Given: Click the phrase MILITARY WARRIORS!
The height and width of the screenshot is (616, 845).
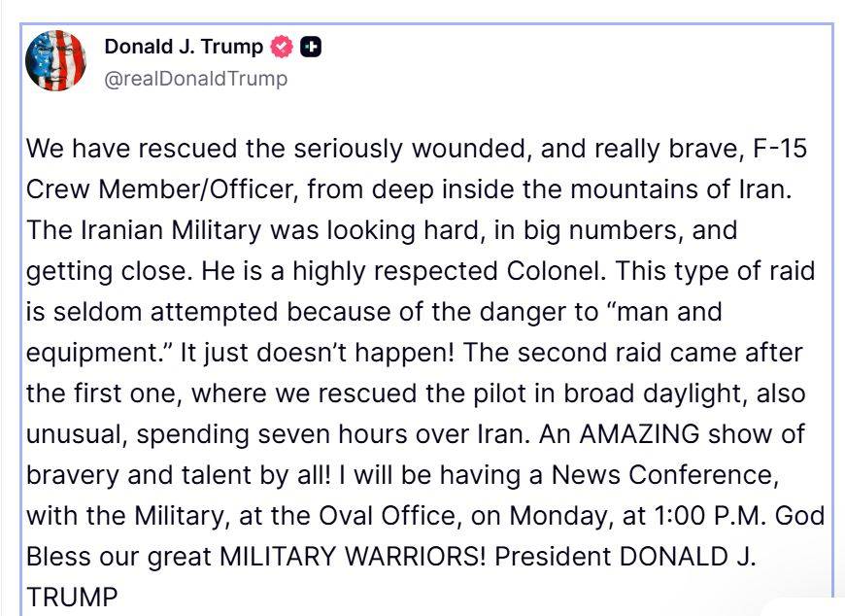Looking at the screenshot, I should click(x=357, y=560).
